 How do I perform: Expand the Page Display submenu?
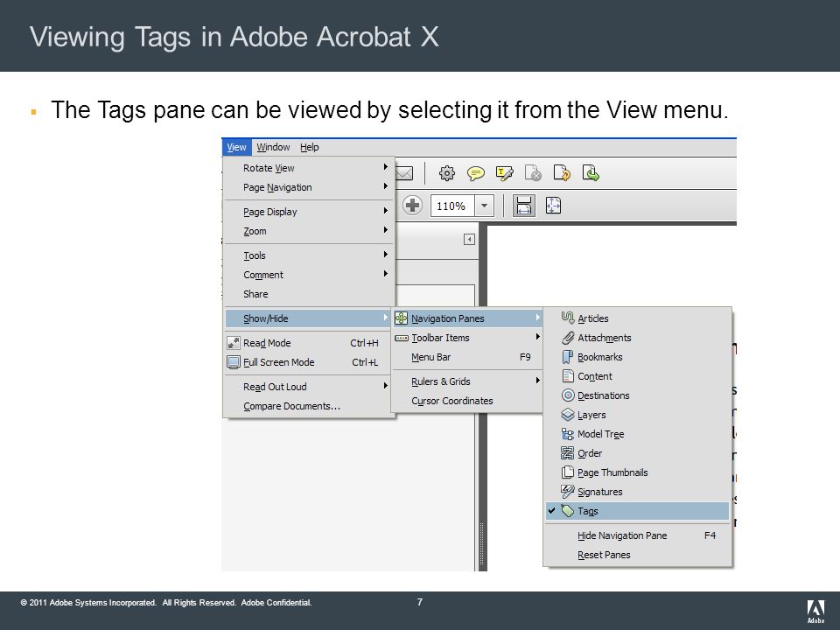(309, 212)
